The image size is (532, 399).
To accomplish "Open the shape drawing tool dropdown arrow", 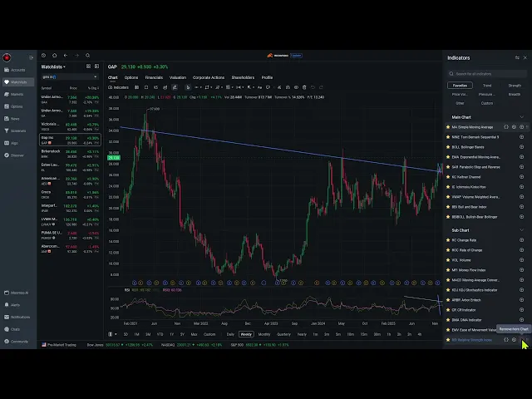I will click(211, 87).
